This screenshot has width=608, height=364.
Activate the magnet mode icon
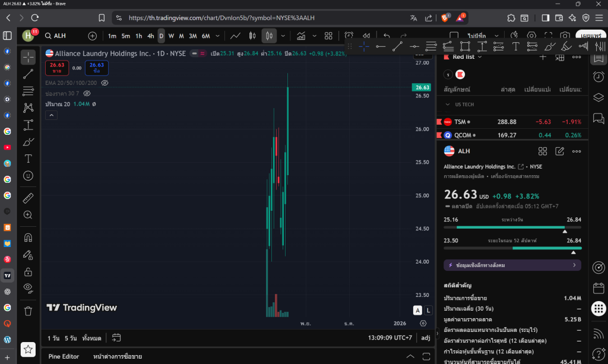click(x=28, y=238)
